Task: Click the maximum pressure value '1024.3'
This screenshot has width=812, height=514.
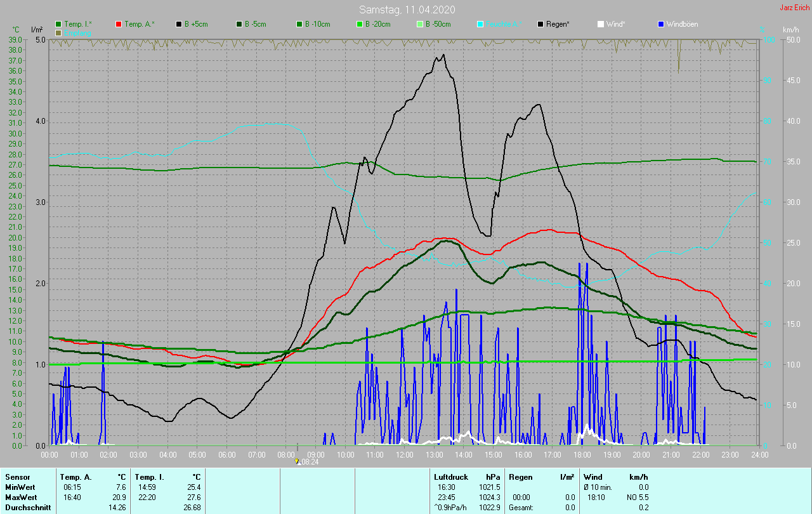Action: (490, 498)
